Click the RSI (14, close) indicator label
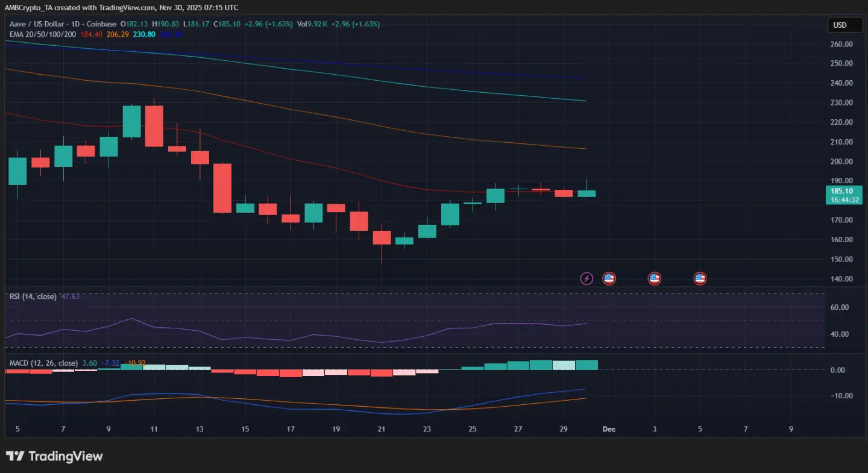The height and width of the screenshot is (473, 868). pyautogui.click(x=33, y=296)
